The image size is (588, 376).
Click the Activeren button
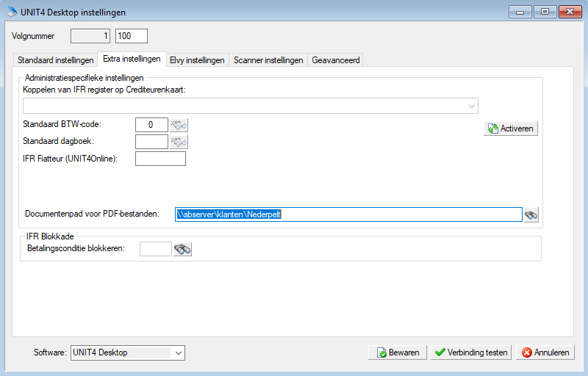click(511, 129)
